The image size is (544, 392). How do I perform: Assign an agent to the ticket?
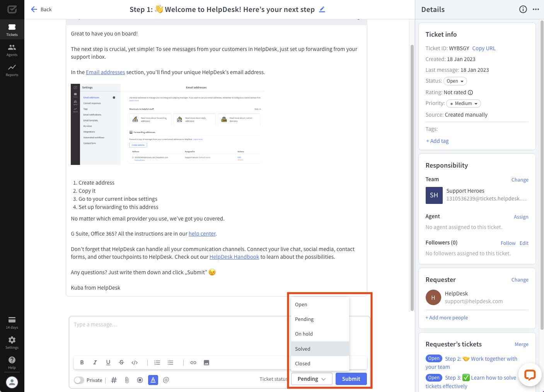click(521, 217)
